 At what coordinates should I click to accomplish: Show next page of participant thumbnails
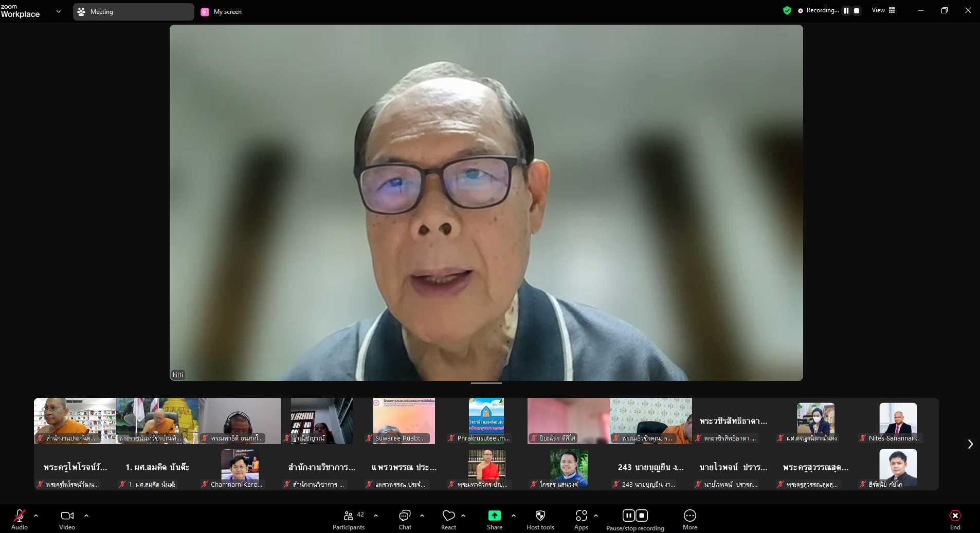point(970,444)
